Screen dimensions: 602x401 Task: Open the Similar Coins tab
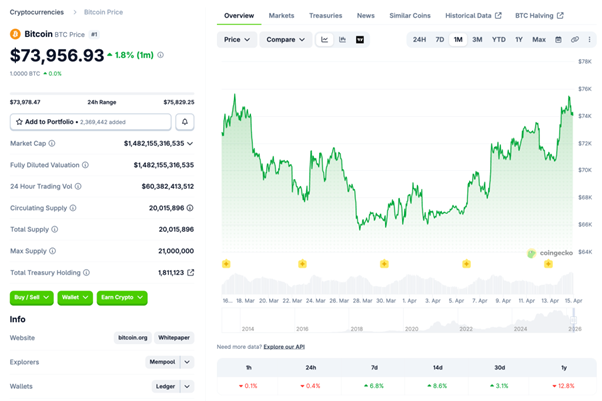410,16
